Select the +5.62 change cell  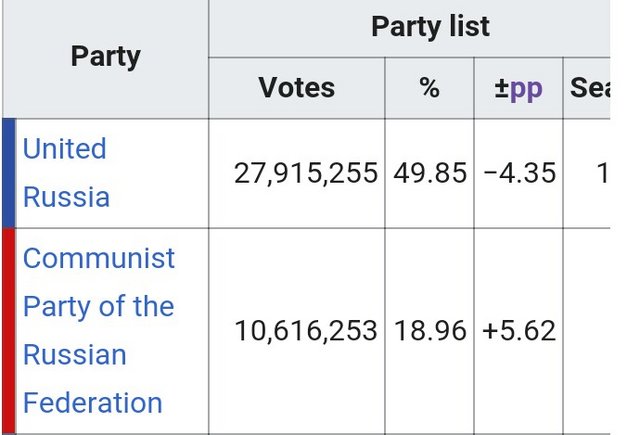[518, 331]
